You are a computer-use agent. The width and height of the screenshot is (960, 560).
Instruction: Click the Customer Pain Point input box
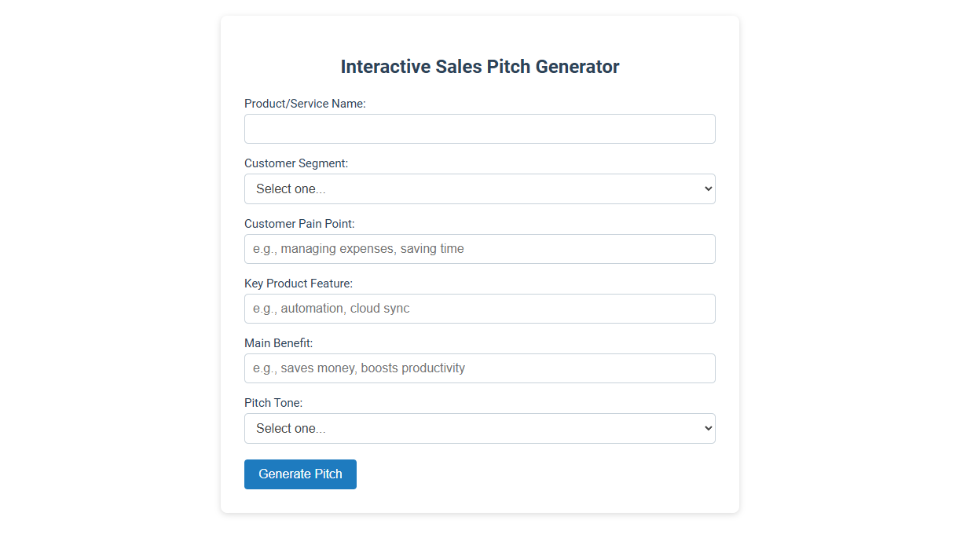coord(479,248)
